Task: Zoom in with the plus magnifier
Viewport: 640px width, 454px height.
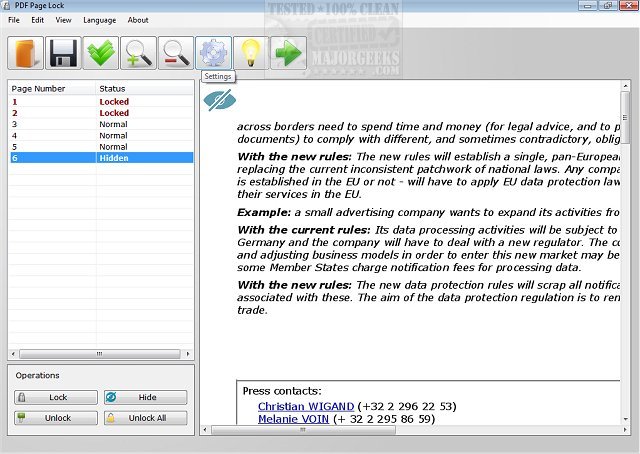Action: tap(138, 53)
